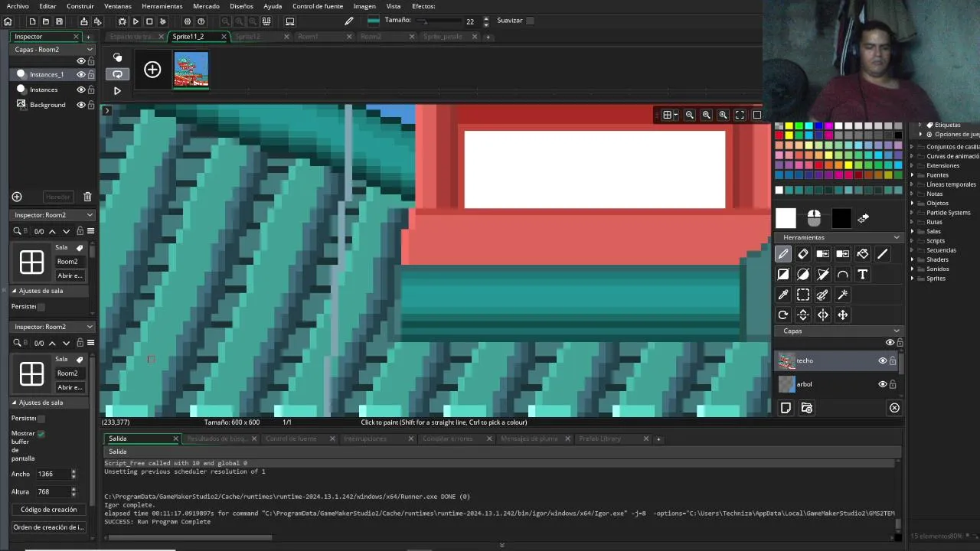
Task: Lock the Instances room layer
Action: (91, 90)
